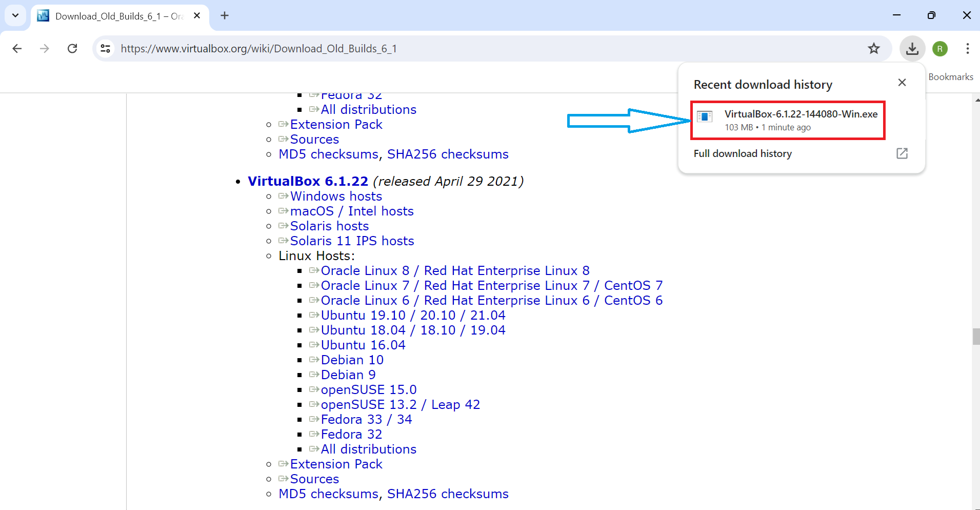Minimize the browser window
The image size is (980, 510).
pyautogui.click(x=896, y=15)
